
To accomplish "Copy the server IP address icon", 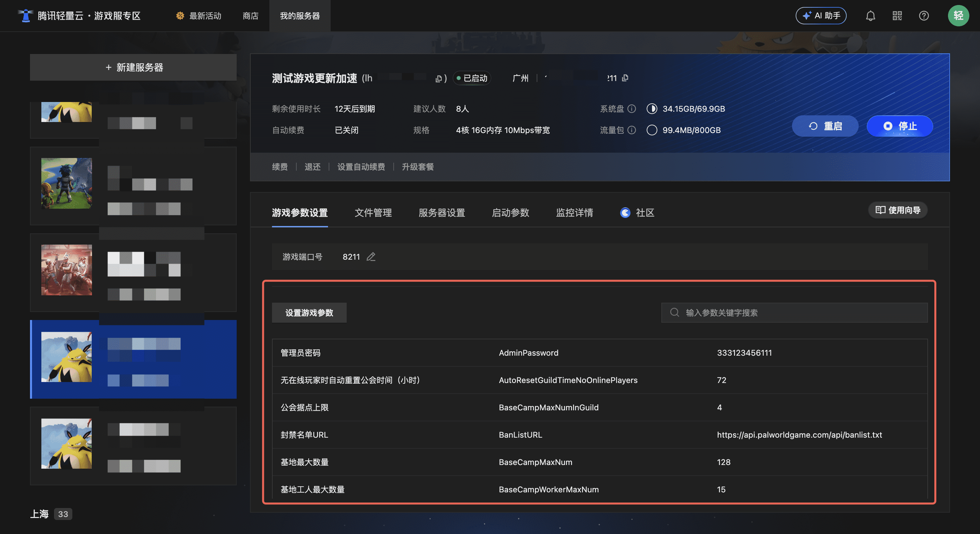I will [x=625, y=78].
